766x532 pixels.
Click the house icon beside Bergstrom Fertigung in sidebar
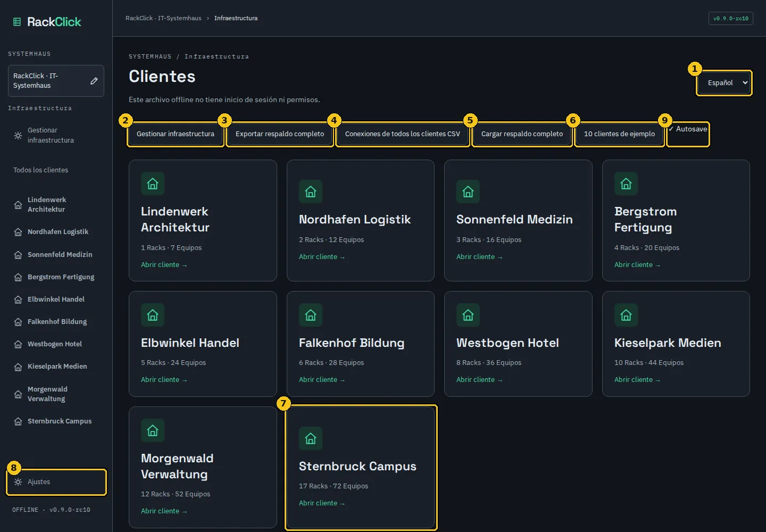point(18,277)
